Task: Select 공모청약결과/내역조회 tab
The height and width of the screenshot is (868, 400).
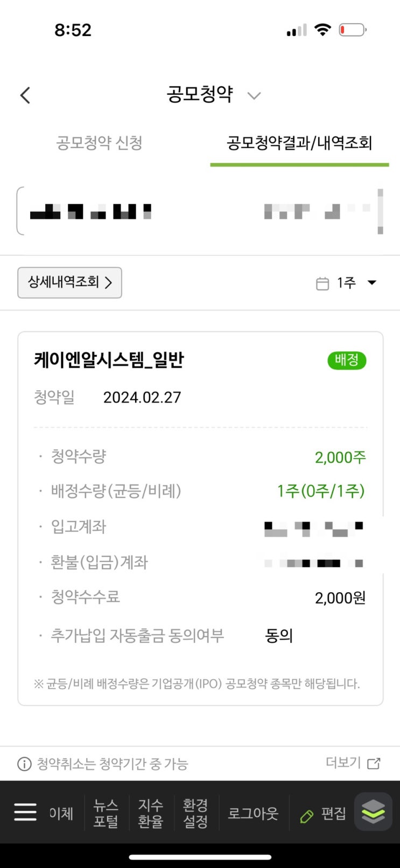Action: point(299,143)
